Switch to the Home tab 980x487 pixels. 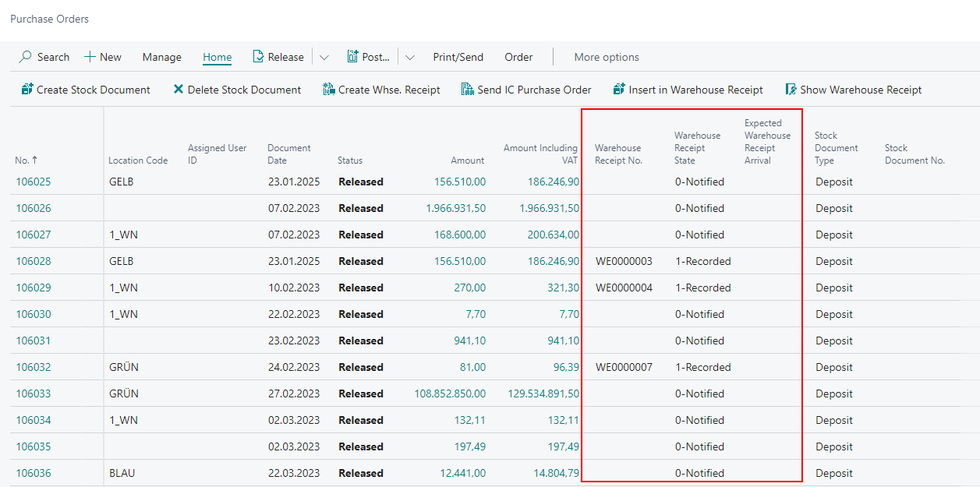(217, 57)
